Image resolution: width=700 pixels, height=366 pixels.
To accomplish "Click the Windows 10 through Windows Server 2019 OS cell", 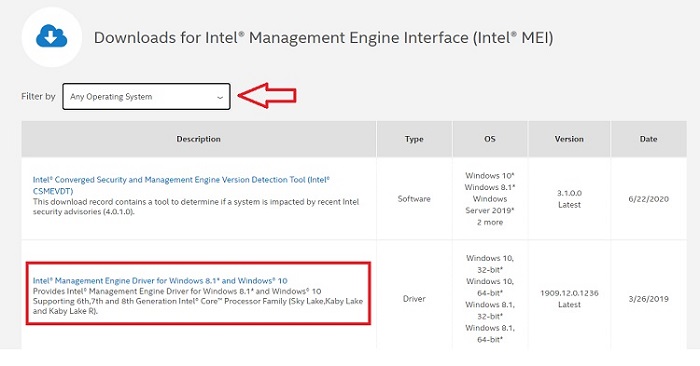I will point(490,199).
